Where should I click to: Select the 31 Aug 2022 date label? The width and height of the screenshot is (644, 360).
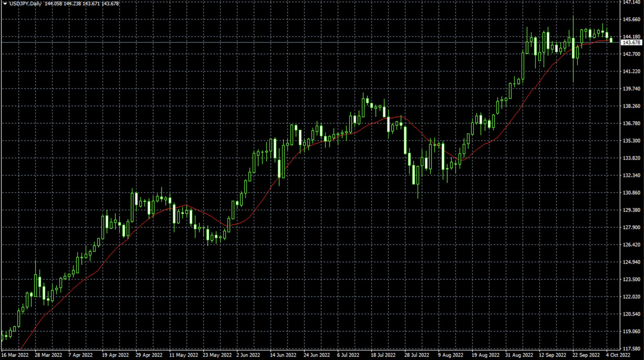pyautogui.click(x=519, y=355)
